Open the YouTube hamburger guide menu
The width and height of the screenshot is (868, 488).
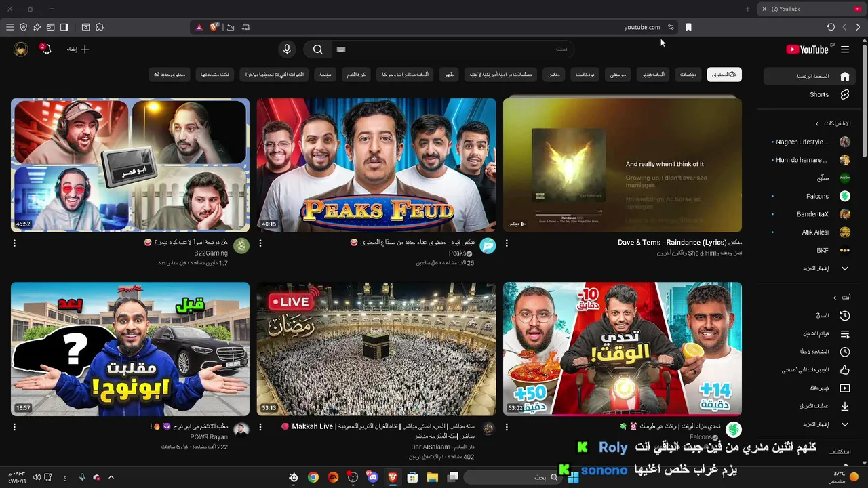(845, 49)
